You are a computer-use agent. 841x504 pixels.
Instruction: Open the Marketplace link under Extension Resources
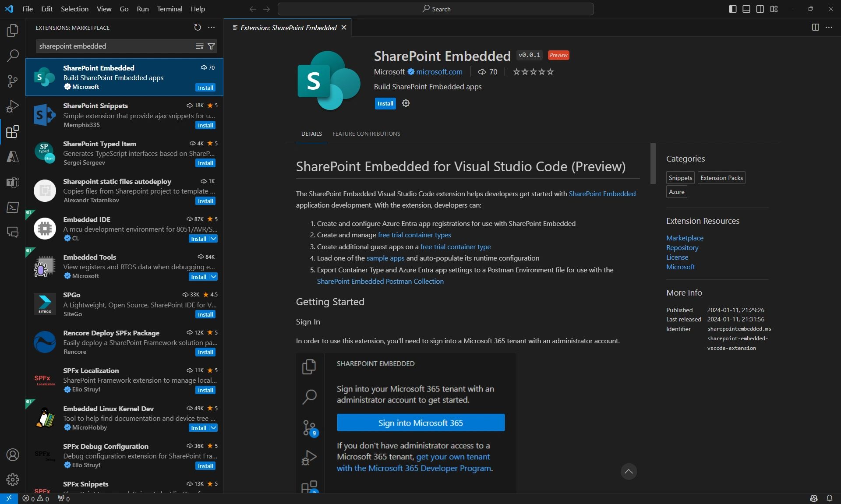coord(684,238)
